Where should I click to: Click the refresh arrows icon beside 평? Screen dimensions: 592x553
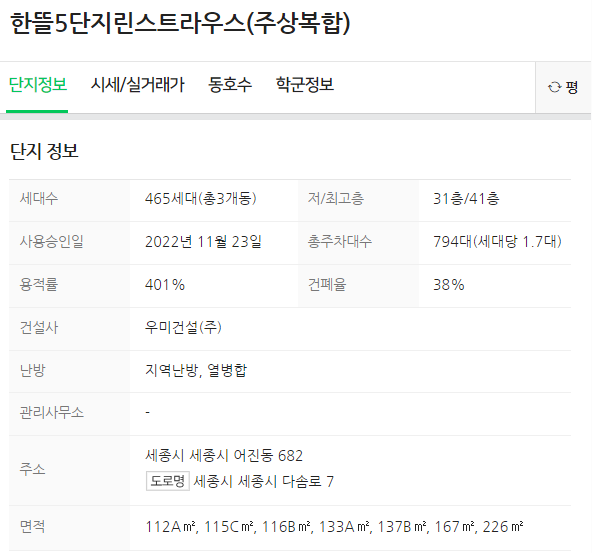pyautogui.click(x=554, y=87)
